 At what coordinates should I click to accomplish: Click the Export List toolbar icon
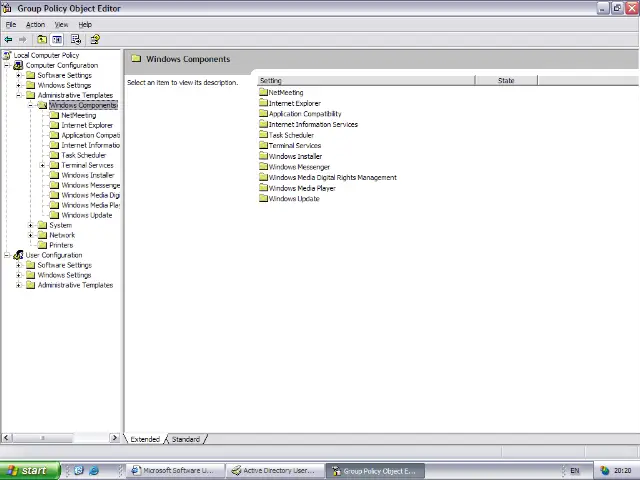pyautogui.click(x=76, y=40)
